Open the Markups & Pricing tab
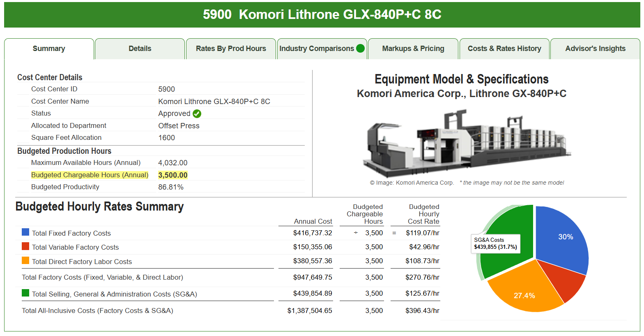This screenshot has height=336, width=644. click(413, 49)
